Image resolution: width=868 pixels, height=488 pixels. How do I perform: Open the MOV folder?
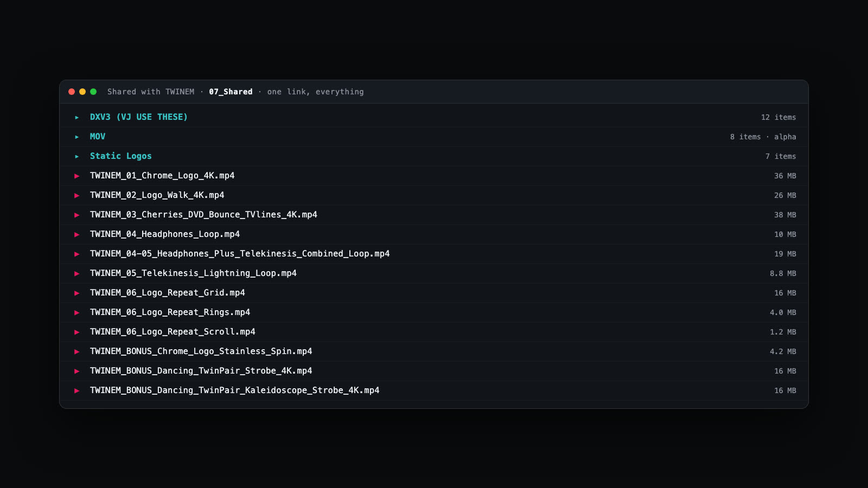[x=98, y=137]
